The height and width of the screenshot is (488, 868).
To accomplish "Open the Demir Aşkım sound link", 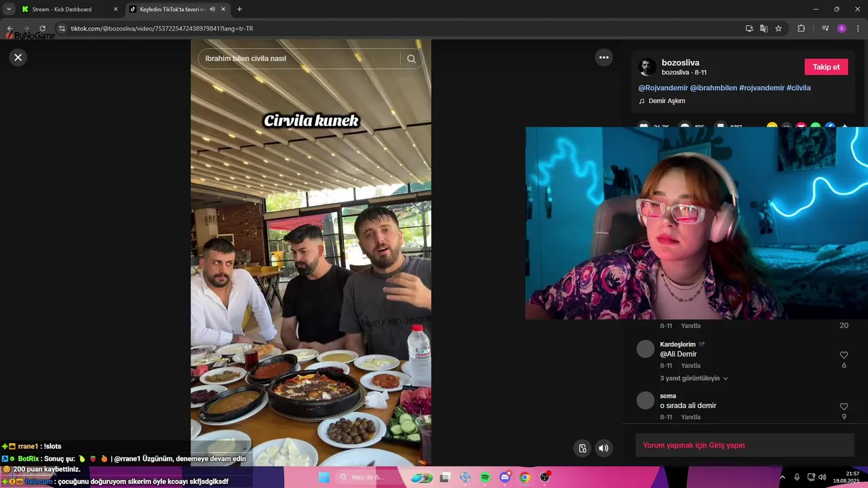I will [x=667, y=101].
